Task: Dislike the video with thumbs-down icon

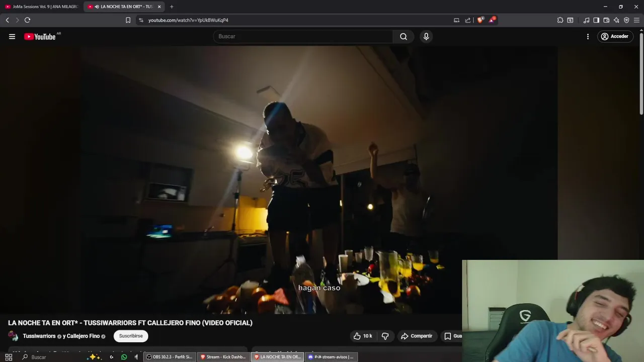Action: coord(385,336)
